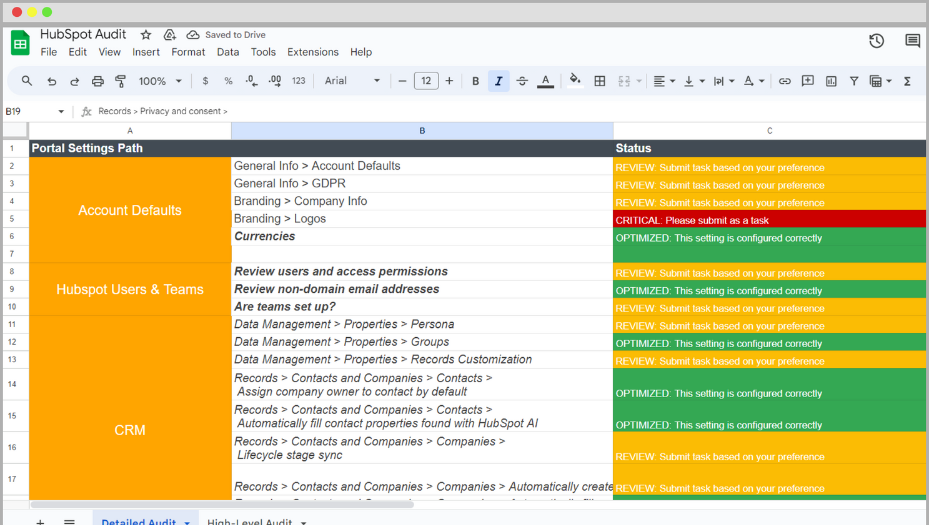Click the share-to-Drive move icon

(x=169, y=35)
